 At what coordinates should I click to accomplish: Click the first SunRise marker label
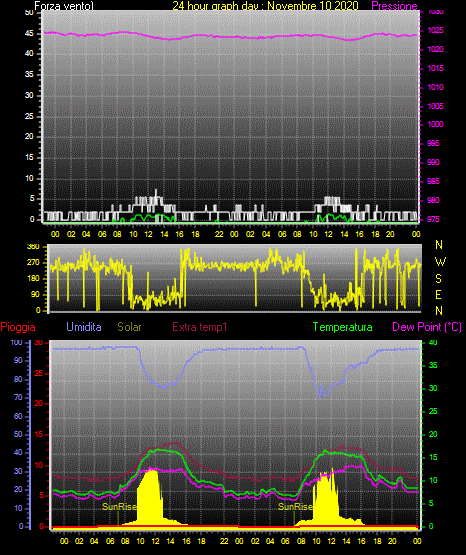pos(119,507)
